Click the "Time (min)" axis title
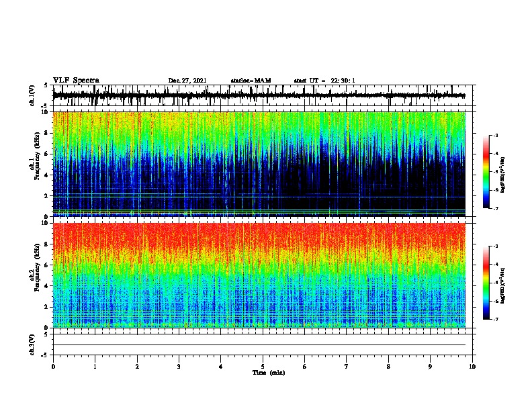This screenshot has height=411, width=532. [x=269, y=373]
